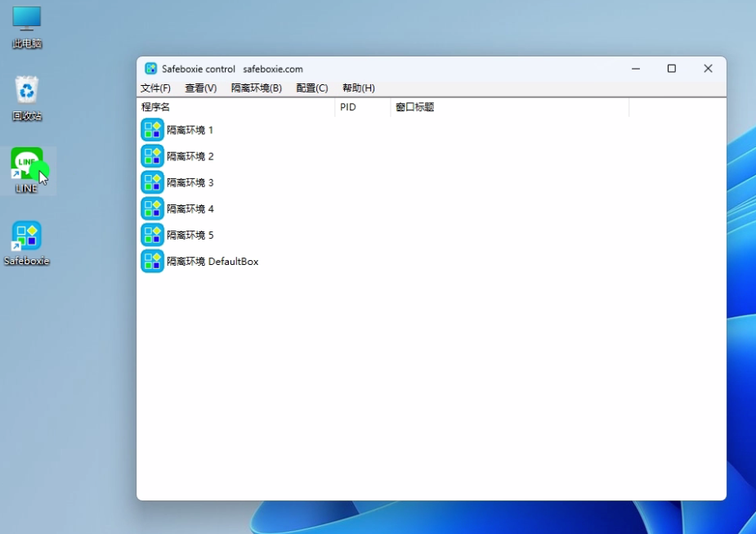Click the icon of 隔离环境 3

[152, 182]
